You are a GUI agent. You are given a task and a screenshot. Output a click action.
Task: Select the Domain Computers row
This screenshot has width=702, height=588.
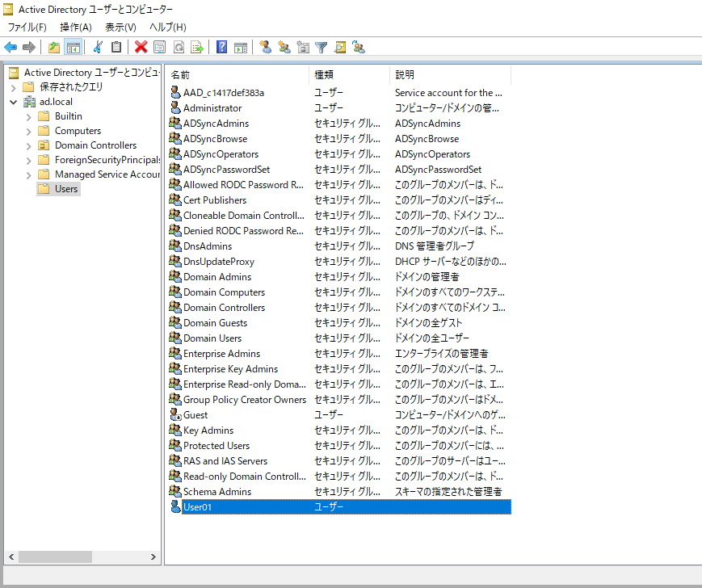(x=339, y=292)
